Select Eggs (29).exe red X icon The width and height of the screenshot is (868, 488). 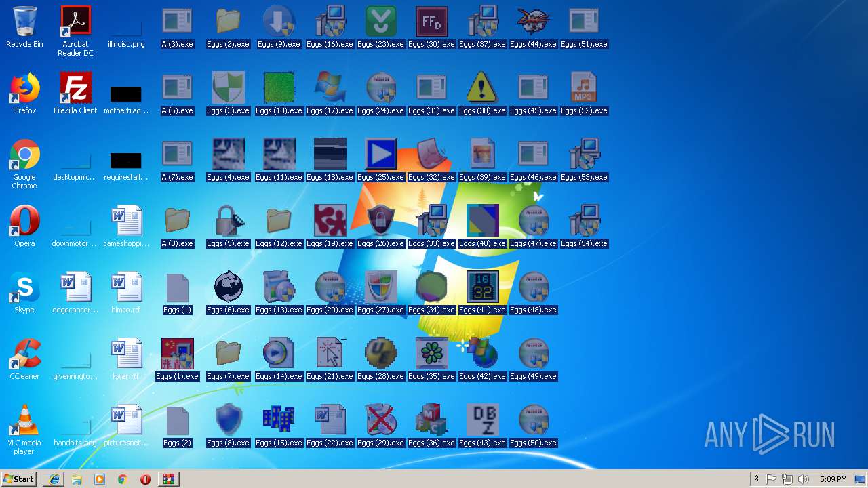(380, 420)
